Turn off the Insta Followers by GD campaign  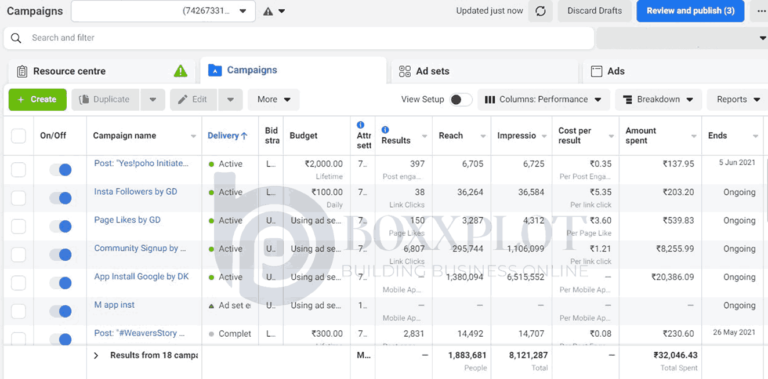click(61, 198)
